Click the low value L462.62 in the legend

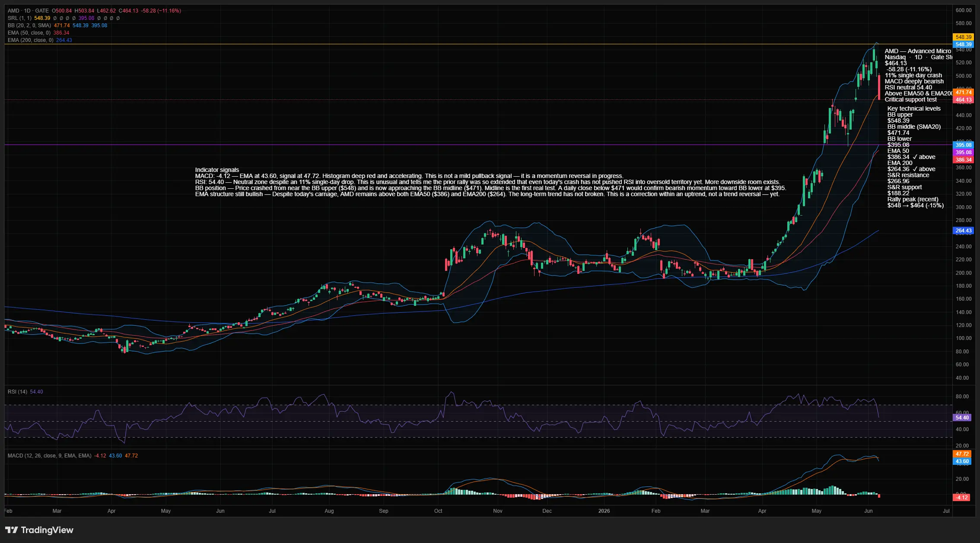click(x=106, y=11)
